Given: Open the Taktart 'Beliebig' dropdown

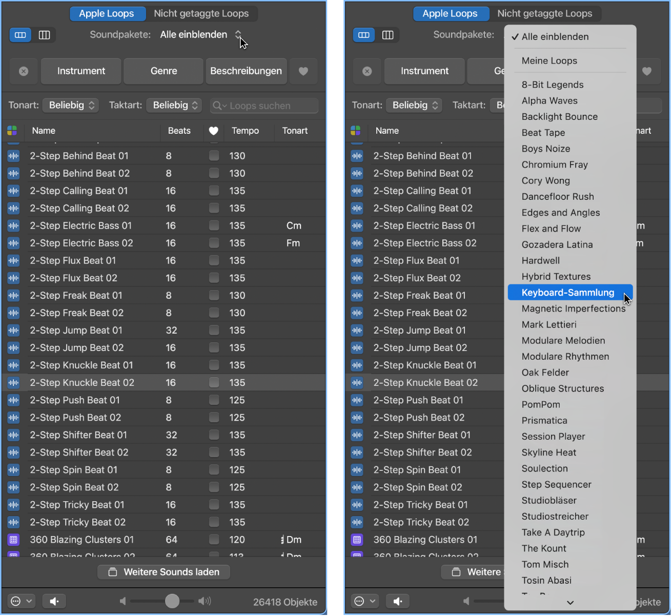Looking at the screenshot, I should (174, 105).
